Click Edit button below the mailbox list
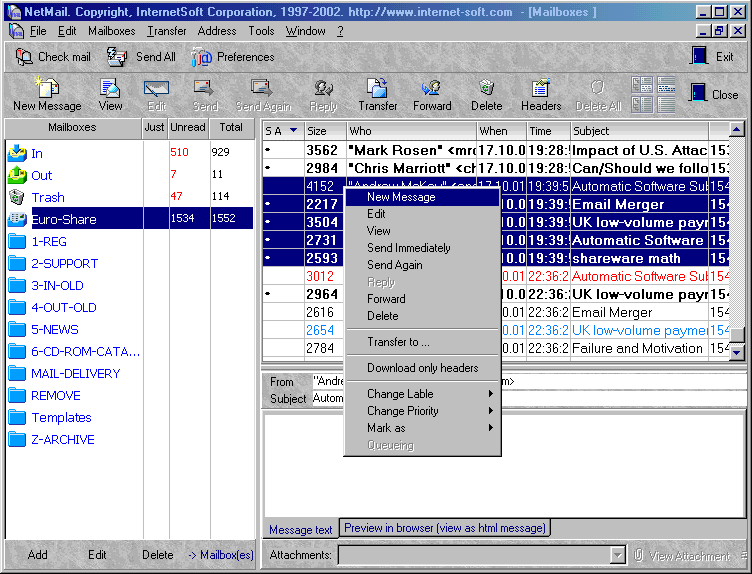Screen dimensions: 752x574 pyautogui.click(x=97, y=555)
